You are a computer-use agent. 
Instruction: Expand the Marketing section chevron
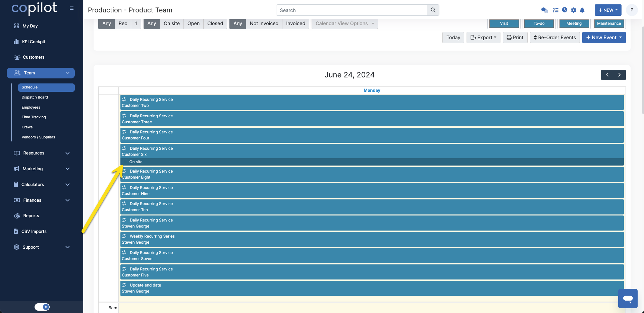pos(67,169)
